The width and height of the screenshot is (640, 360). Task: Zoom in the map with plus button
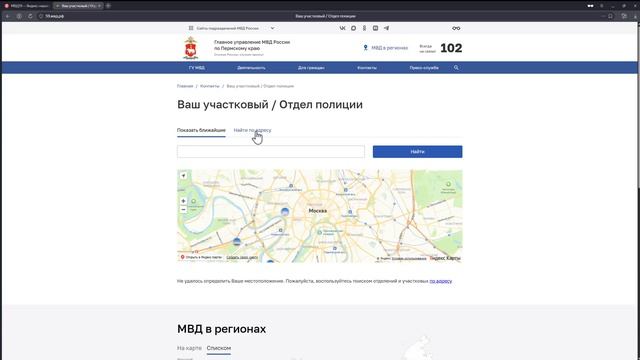point(183,201)
